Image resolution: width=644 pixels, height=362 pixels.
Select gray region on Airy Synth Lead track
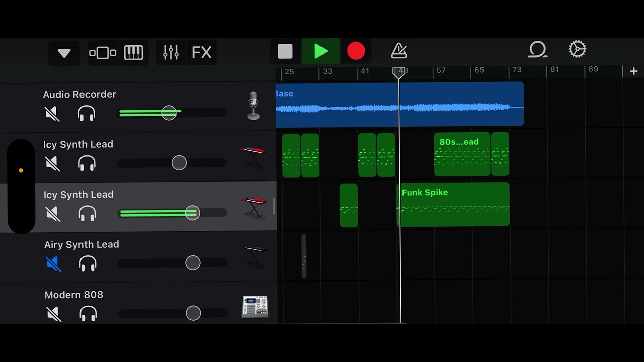click(x=304, y=255)
